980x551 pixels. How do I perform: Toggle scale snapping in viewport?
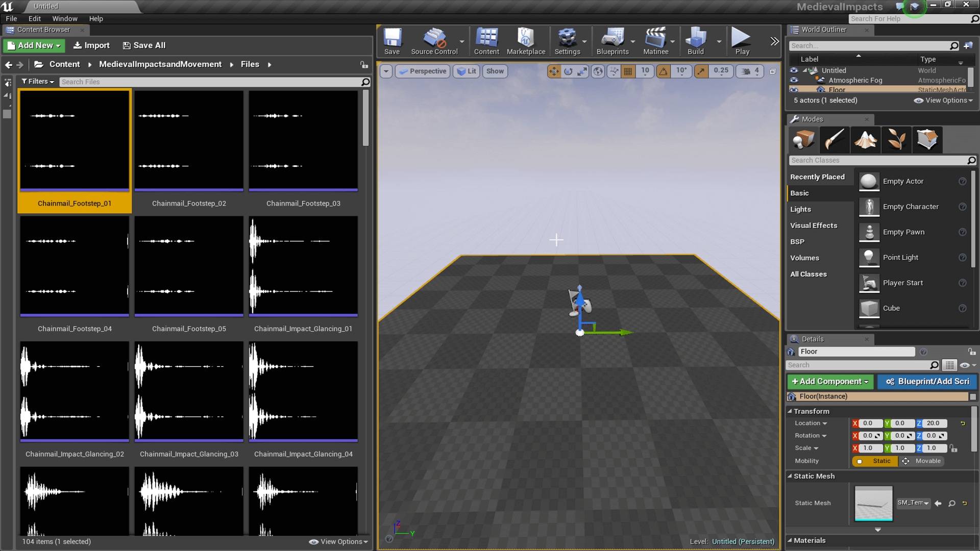point(701,71)
